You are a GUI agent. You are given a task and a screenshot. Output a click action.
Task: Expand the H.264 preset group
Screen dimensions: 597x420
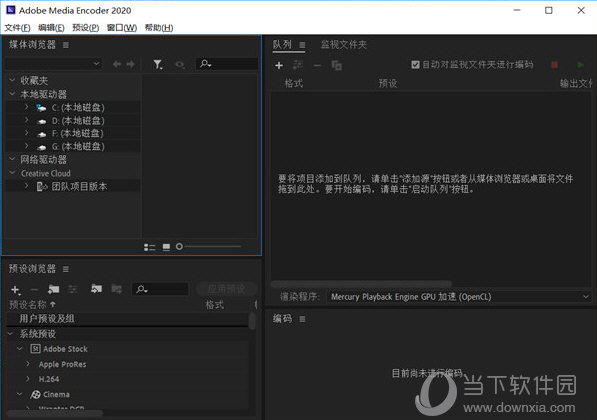27,379
